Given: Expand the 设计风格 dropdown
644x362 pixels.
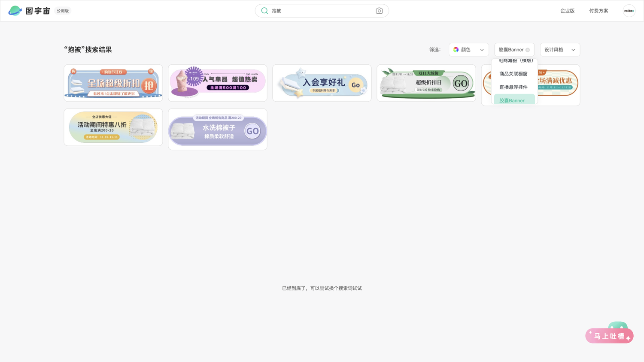Looking at the screenshot, I should coord(560,50).
